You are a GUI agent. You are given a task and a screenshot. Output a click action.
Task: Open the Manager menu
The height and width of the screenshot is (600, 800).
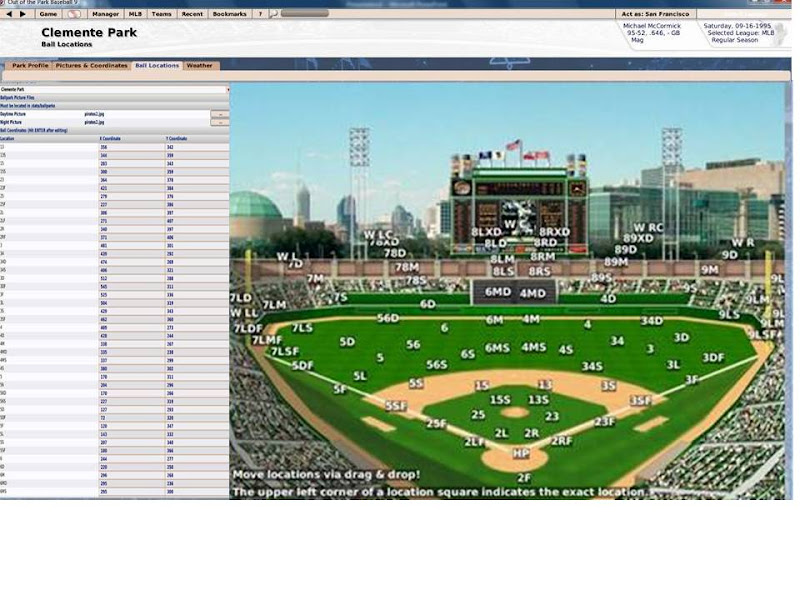[x=106, y=14]
